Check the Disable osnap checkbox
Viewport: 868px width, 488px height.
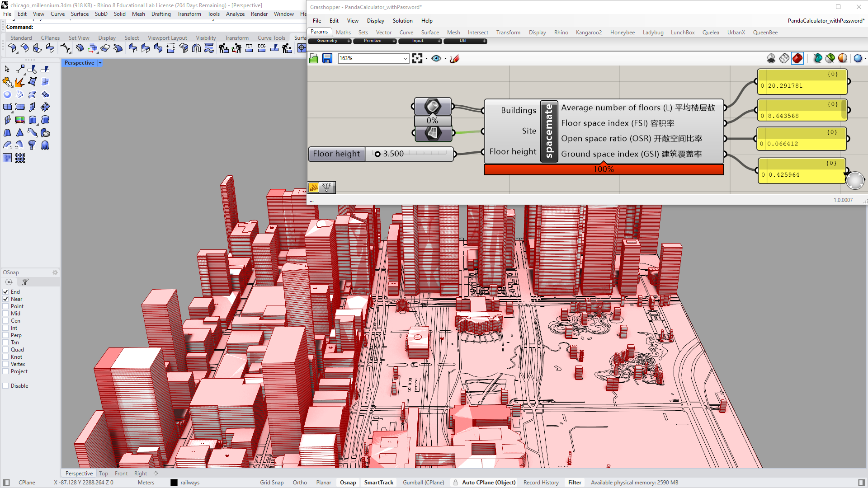(x=6, y=386)
